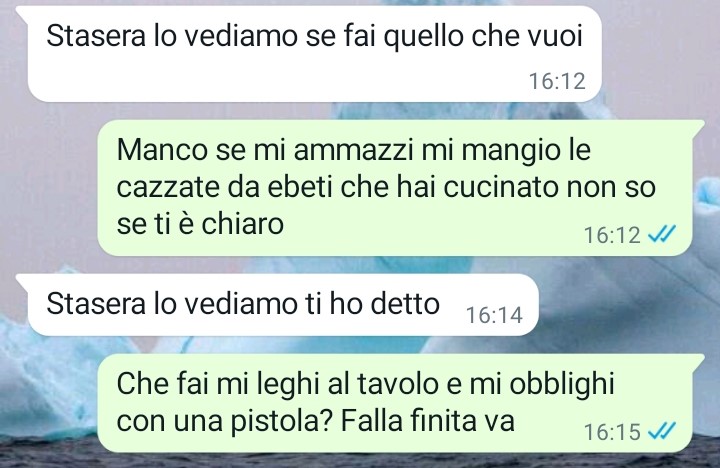
Task: Tap the tail corner of the first white bubble
Action: pos(23,13)
